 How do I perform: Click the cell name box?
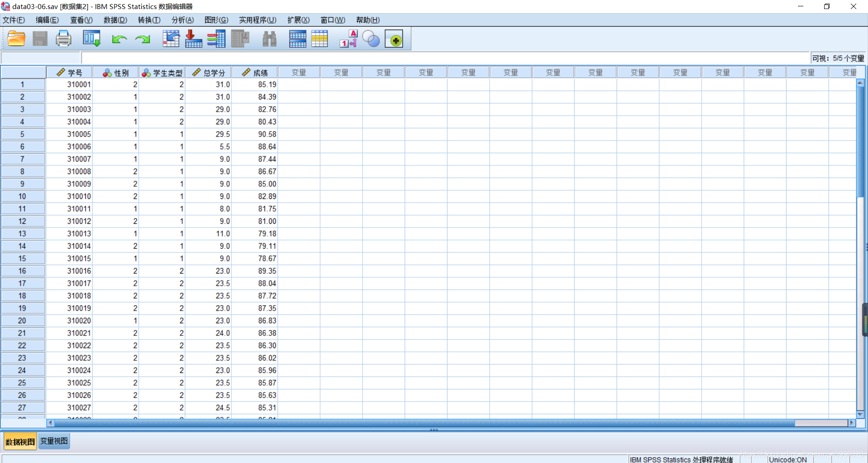tap(41, 58)
